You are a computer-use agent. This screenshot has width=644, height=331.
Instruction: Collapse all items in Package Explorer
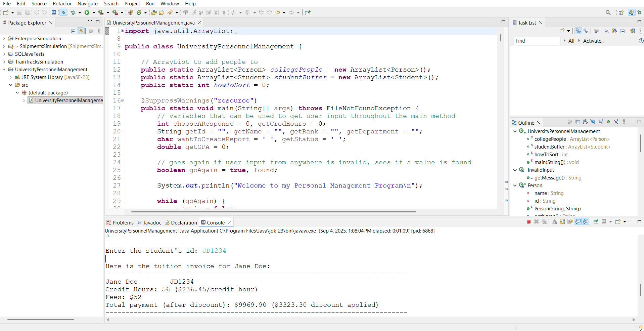tap(73, 31)
